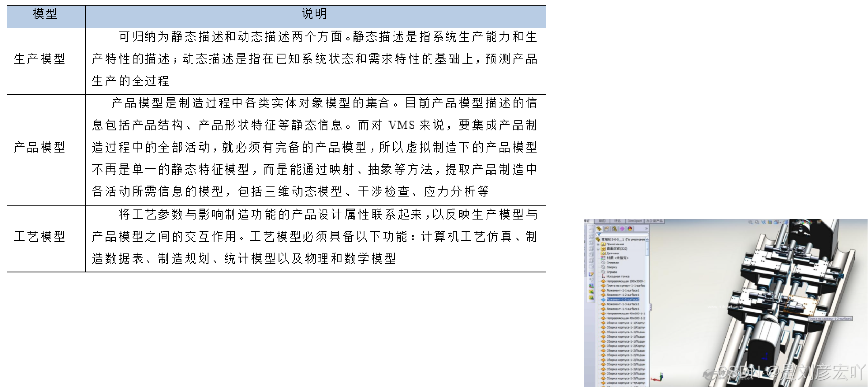This screenshot has height=387, width=868.
Task: Switch to the 办公室产品 ribbon tab
Action: click(654, 221)
